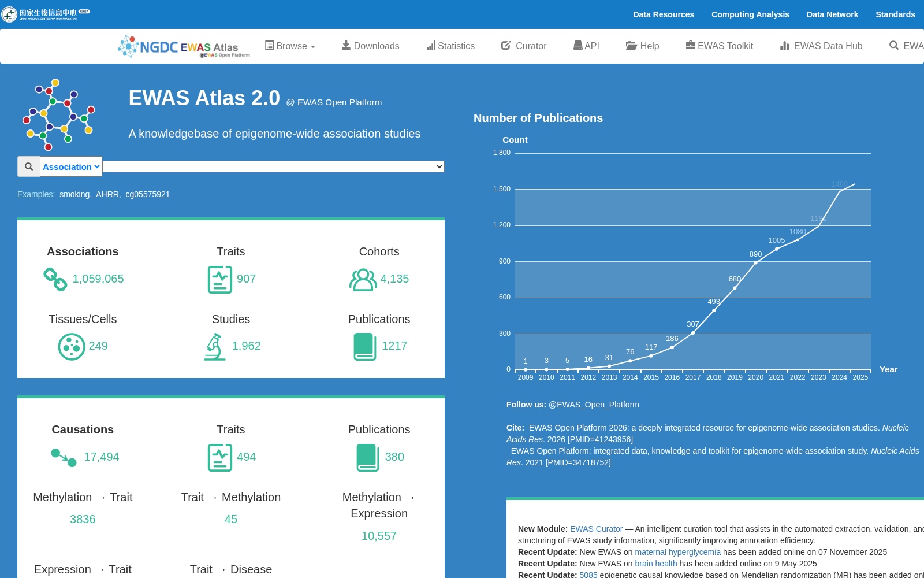Open the @ EWAS Open Platform link
Image resolution: width=924 pixels, height=578 pixels.
tap(334, 102)
